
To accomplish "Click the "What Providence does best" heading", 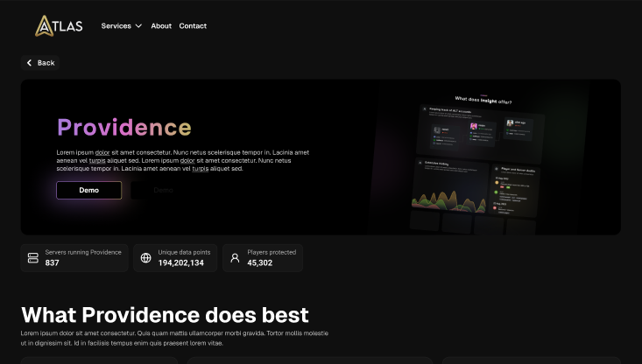I will point(165,315).
